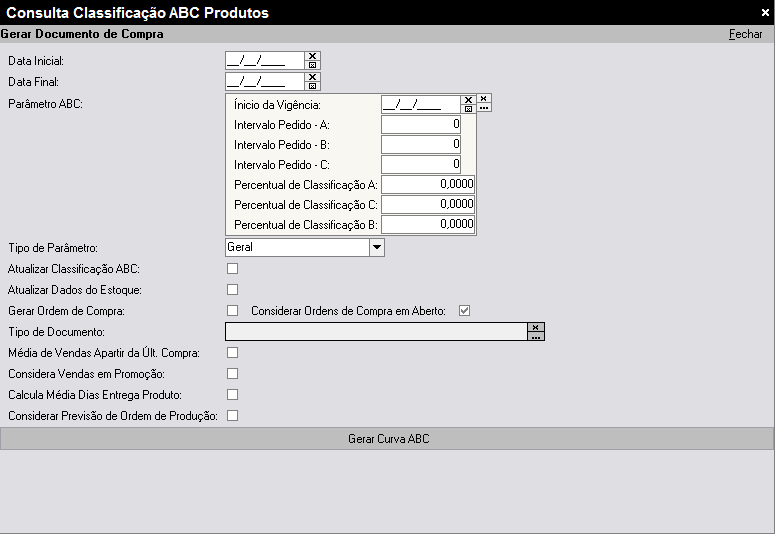The height and width of the screenshot is (534, 775).
Task: Click inside the Tipo de Documento field
Action: tap(377, 331)
